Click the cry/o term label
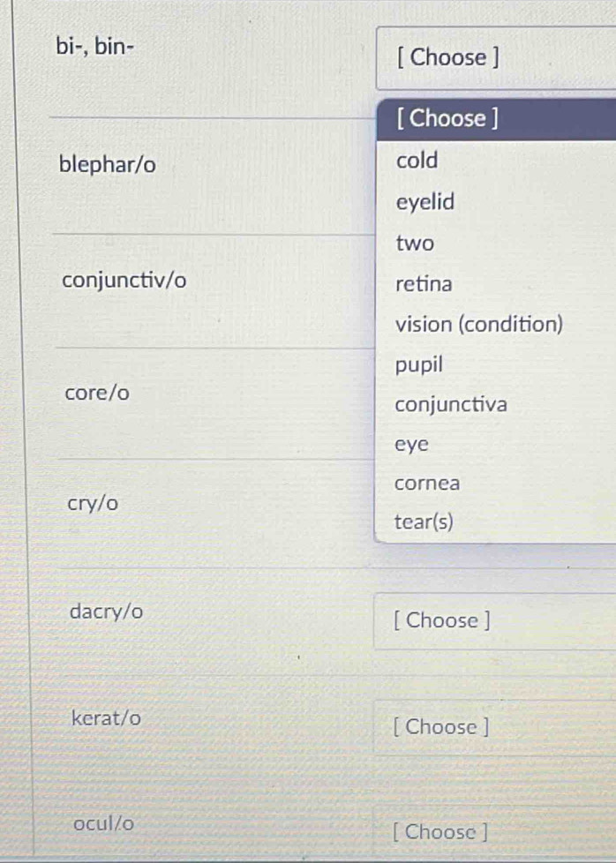This screenshot has width=616, height=863. (x=94, y=504)
